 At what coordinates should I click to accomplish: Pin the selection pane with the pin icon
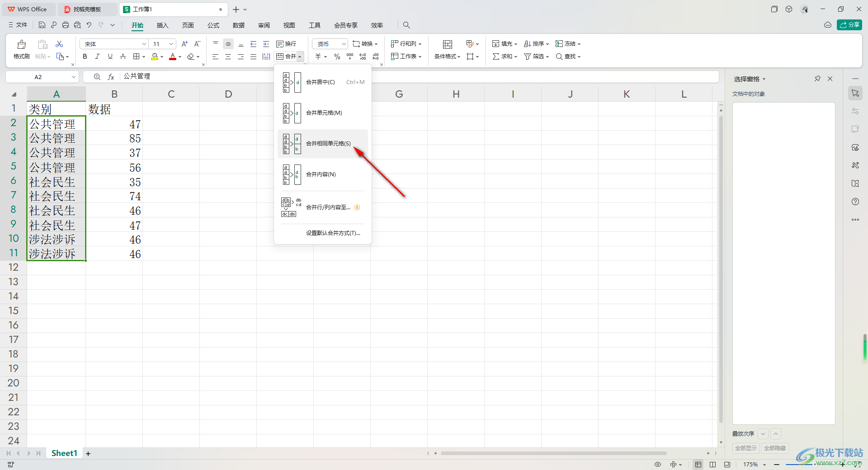(x=817, y=79)
